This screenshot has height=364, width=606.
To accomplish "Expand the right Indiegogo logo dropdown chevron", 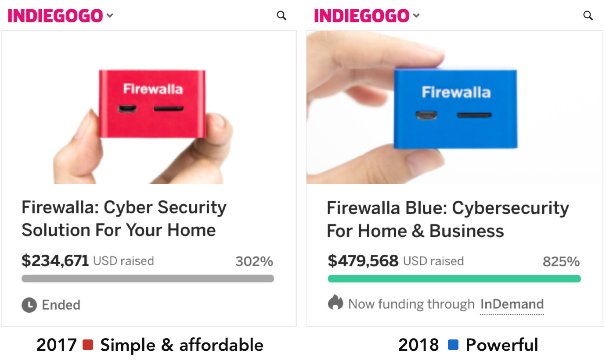I will [x=416, y=16].
